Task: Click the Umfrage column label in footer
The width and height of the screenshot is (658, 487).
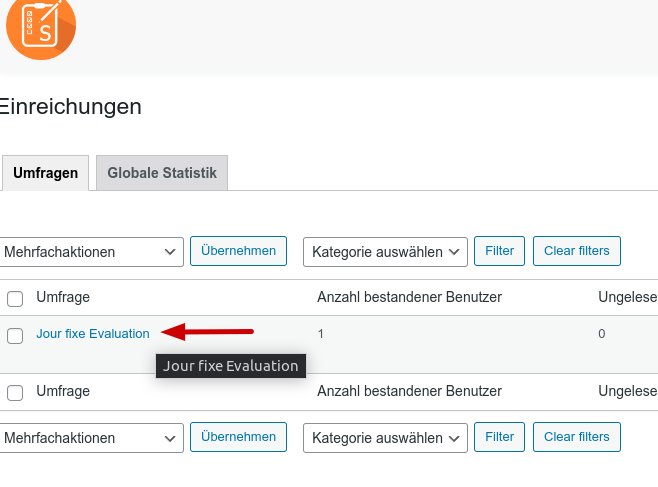Action: 63,391
